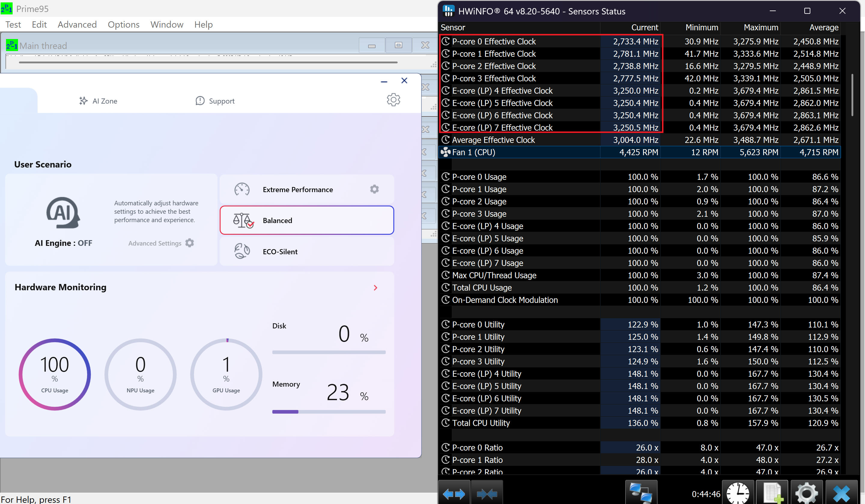Select the On-Demand Clock Modulation row
The height and width of the screenshot is (504, 865).
[640, 300]
